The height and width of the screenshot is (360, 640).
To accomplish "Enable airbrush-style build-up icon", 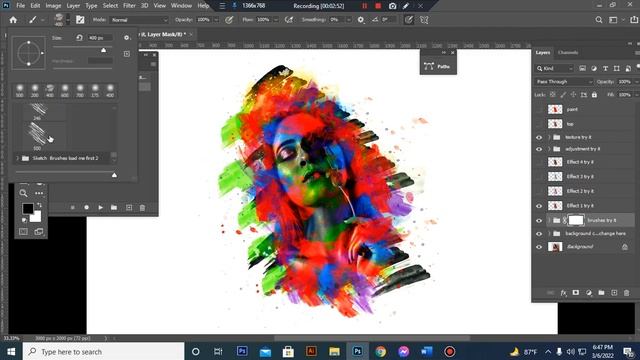I will [289, 20].
